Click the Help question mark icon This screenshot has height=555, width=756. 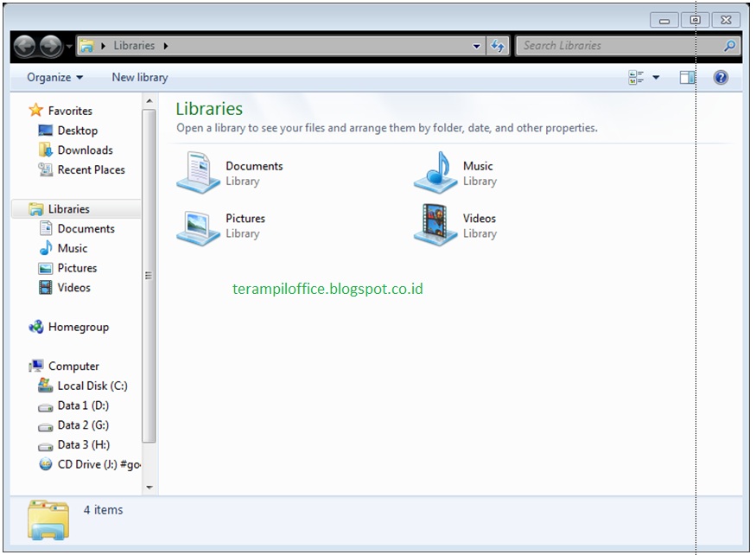pos(720,77)
